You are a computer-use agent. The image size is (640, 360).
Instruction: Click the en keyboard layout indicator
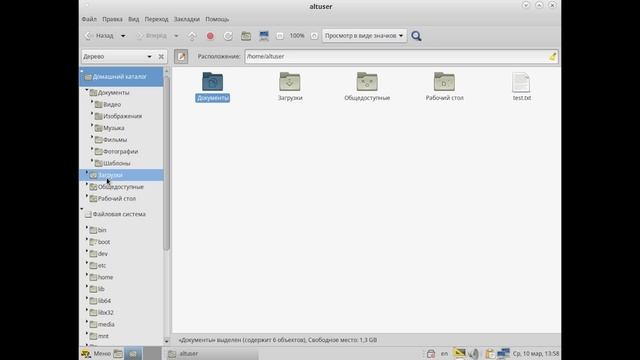click(444, 353)
